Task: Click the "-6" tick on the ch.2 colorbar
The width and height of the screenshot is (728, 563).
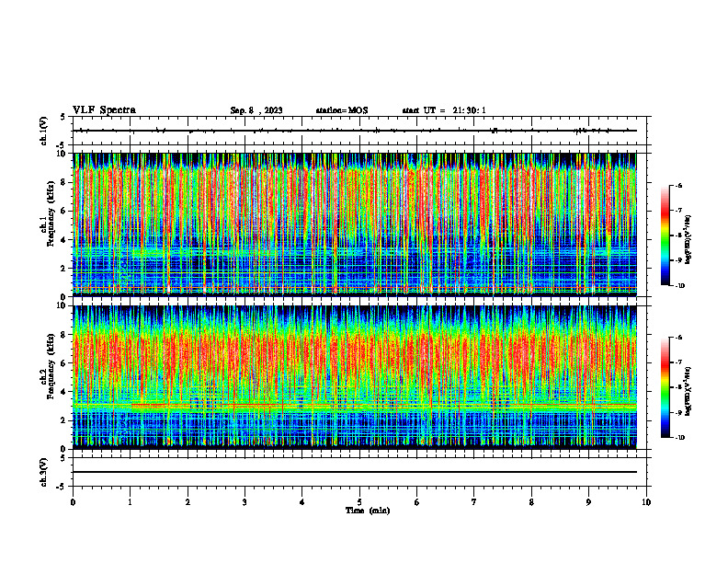Action: pyautogui.click(x=678, y=338)
